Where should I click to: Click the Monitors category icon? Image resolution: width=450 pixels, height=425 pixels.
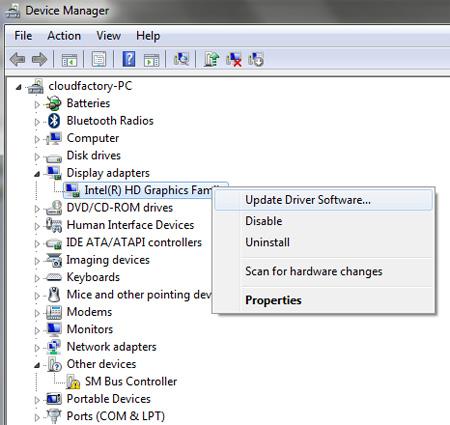coord(54,330)
